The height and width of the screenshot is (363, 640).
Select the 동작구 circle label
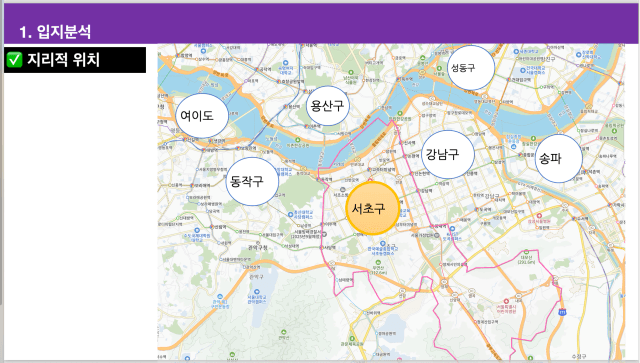click(252, 181)
